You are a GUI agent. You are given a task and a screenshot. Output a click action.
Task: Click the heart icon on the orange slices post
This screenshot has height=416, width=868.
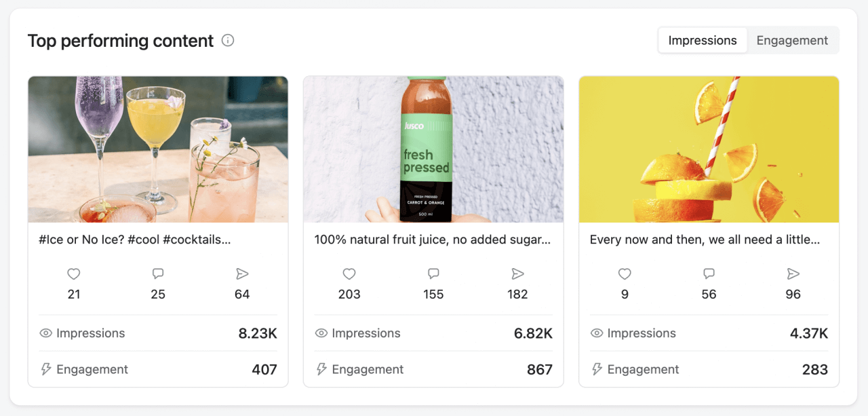[x=624, y=273]
